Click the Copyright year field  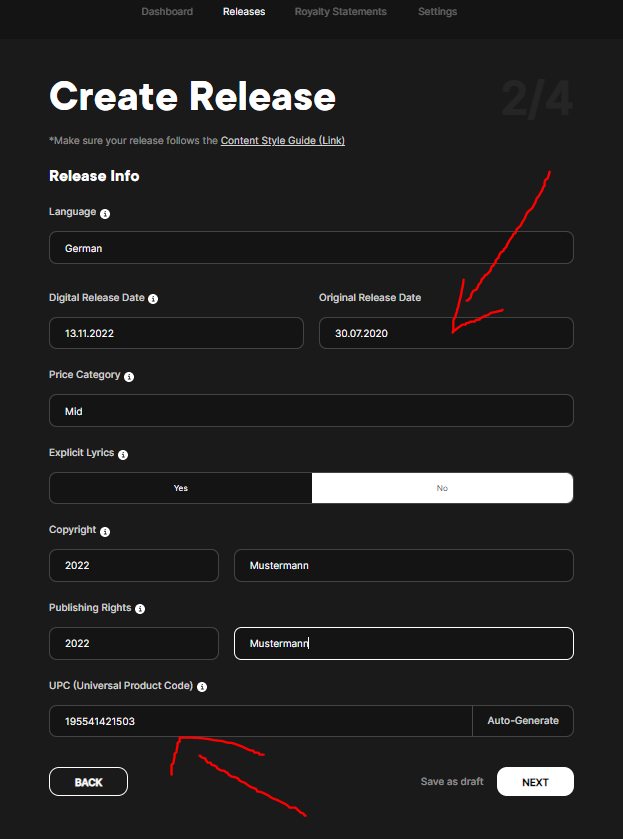(134, 565)
